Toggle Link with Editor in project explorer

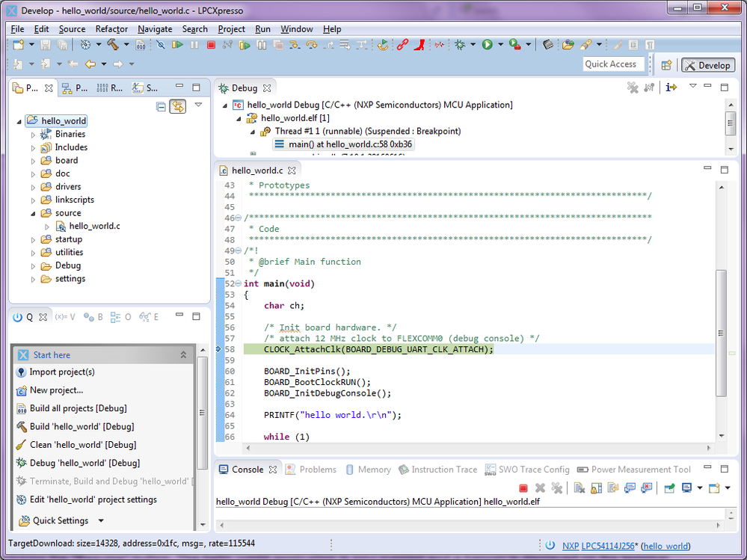[178, 106]
